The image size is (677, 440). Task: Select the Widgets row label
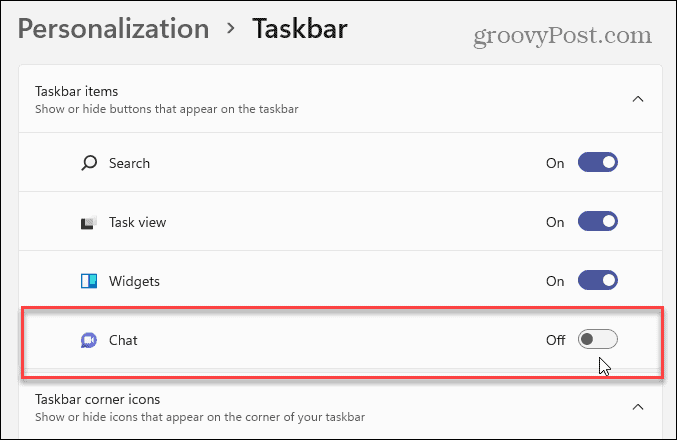point(134,282)
